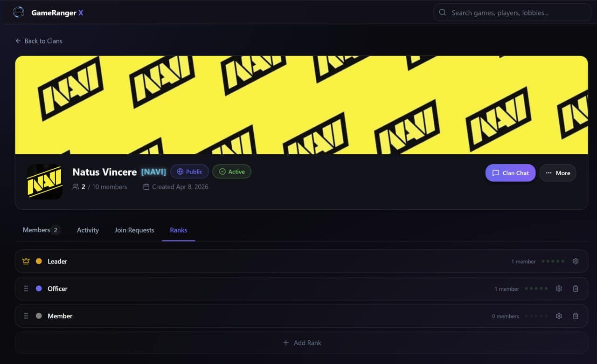This screenshot has width=597, height=364.
Task: Click the purple Officer color dot
Action: [x=39, y=288]
